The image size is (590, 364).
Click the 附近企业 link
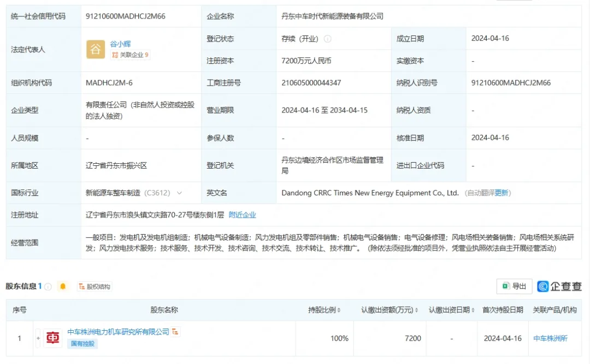(242, 215)
